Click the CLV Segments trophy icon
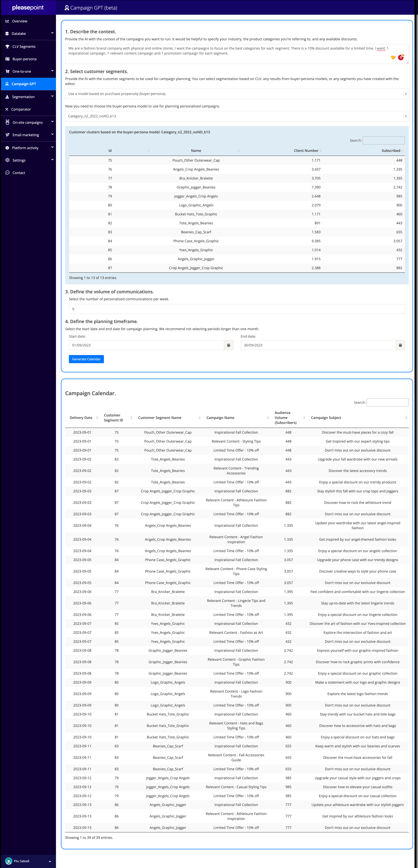The image size is (418, 868). coord(7,47)
